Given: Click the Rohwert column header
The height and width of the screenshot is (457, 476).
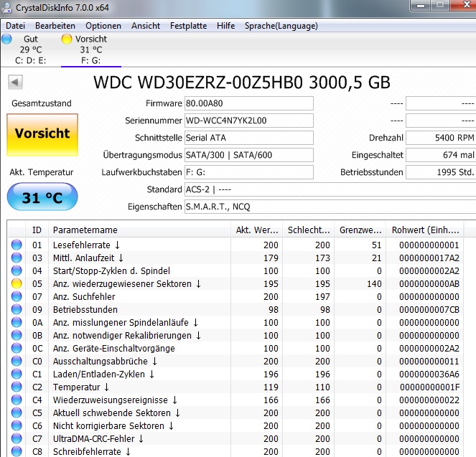Looking at the screenshot, I should (425, 230).
